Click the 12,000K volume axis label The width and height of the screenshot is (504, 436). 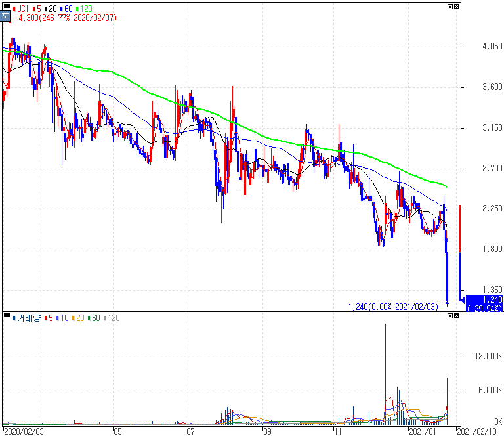[x=488, y=356]
